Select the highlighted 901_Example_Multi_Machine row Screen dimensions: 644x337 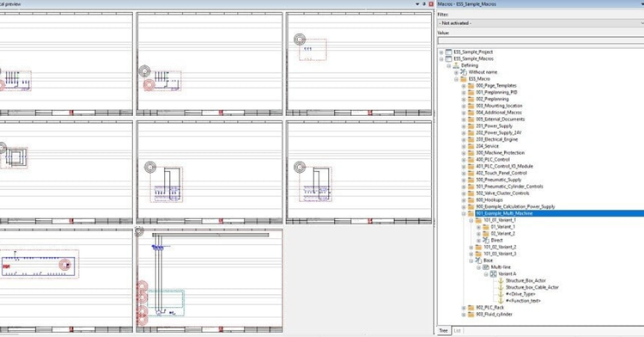(559, 213)
